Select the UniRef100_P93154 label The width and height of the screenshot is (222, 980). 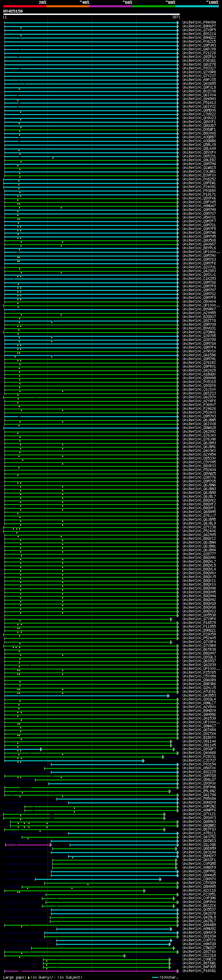[x=199, y=764]
